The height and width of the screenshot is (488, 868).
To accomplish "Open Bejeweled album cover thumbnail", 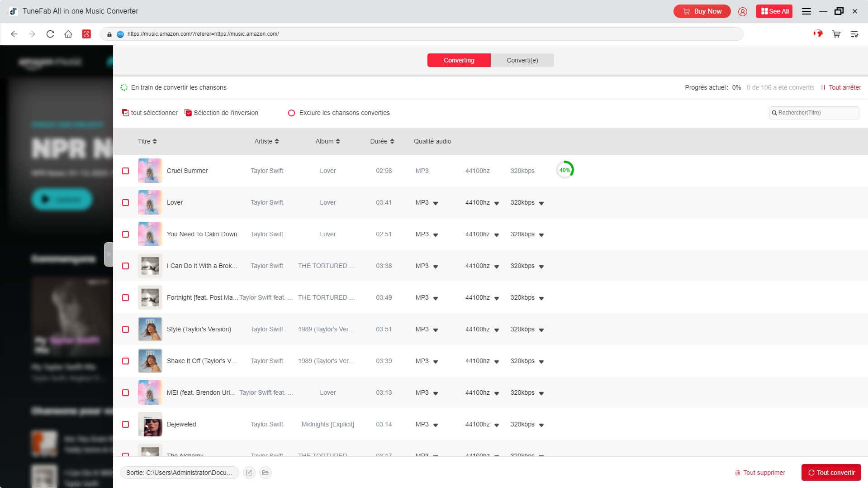I will tap(150, 424).
